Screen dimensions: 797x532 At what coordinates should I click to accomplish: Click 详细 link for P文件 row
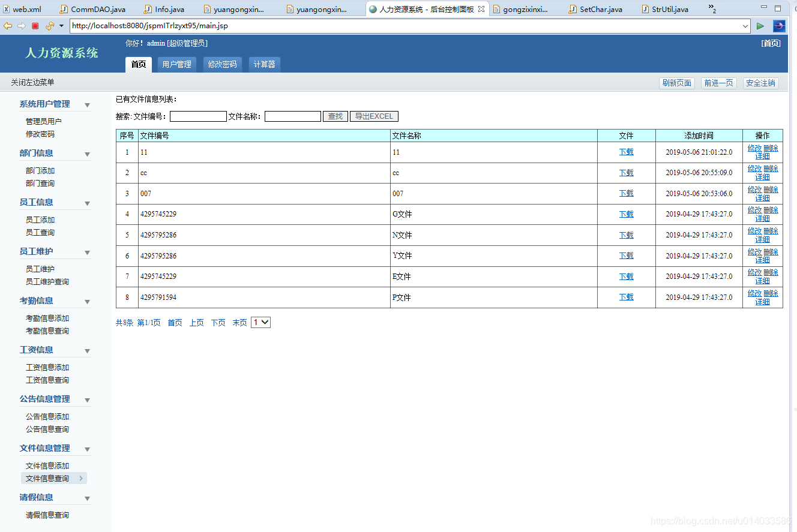763,302
